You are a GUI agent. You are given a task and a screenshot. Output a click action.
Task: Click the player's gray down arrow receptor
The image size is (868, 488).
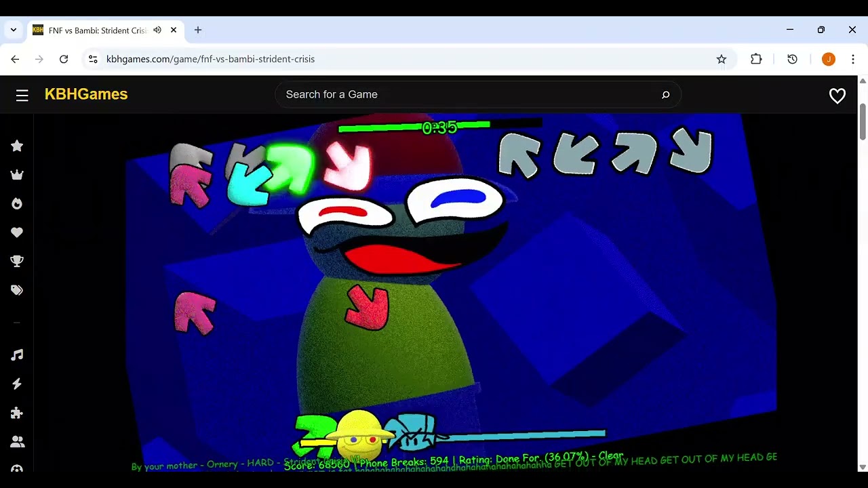(576, 155)
